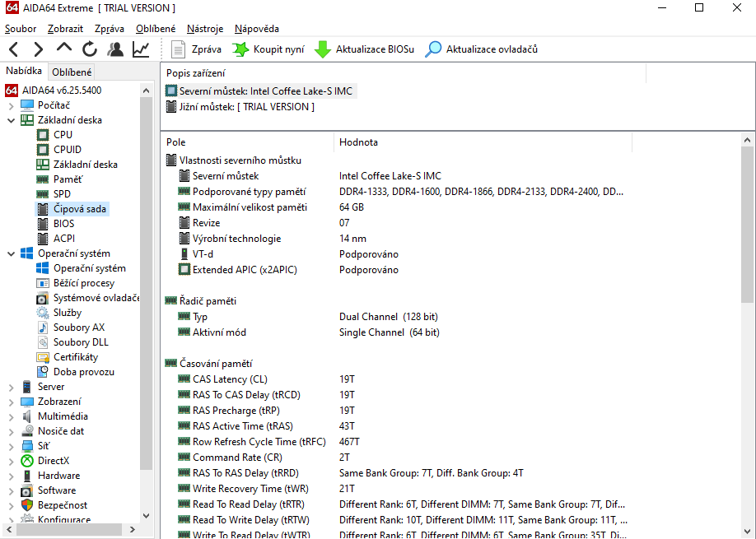Open Operační systém sub-item Windows icon

tap(43, 268)
